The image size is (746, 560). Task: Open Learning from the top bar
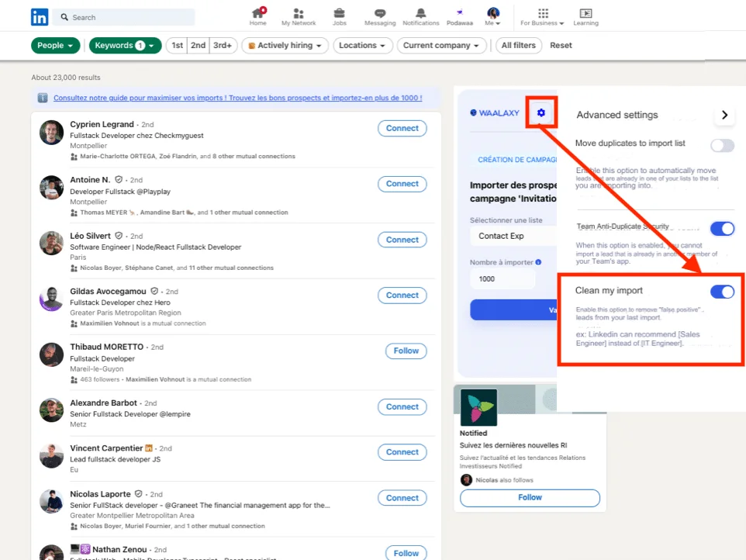click(585, 16)
